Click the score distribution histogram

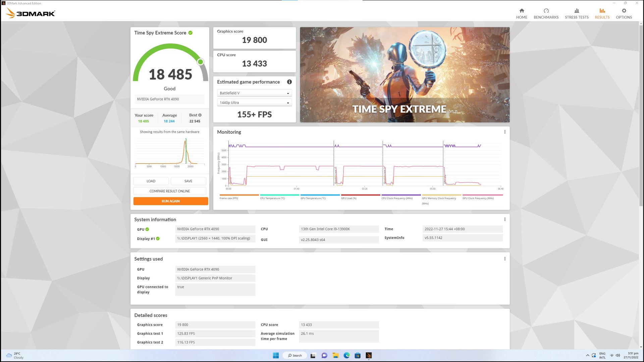tap(170, 153)
